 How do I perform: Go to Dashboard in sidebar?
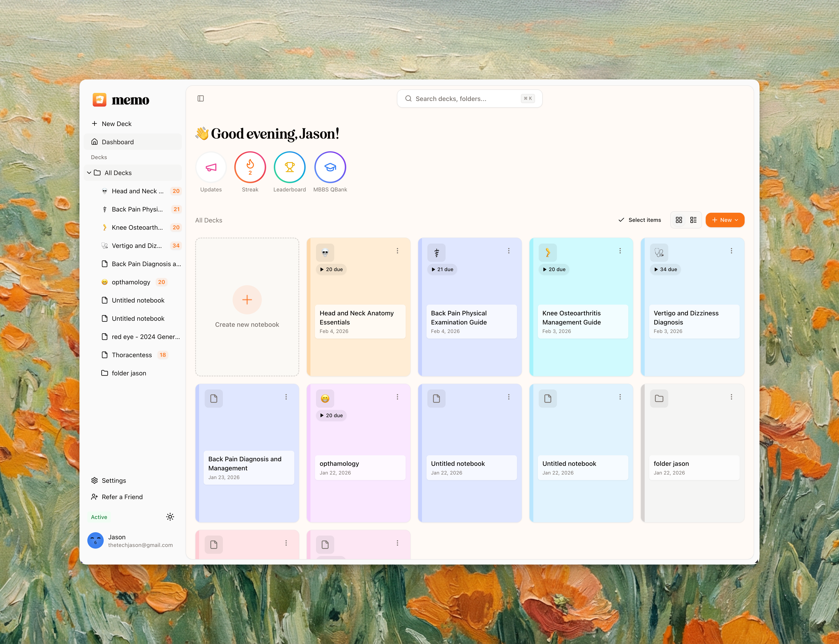[x=118, y=142]
